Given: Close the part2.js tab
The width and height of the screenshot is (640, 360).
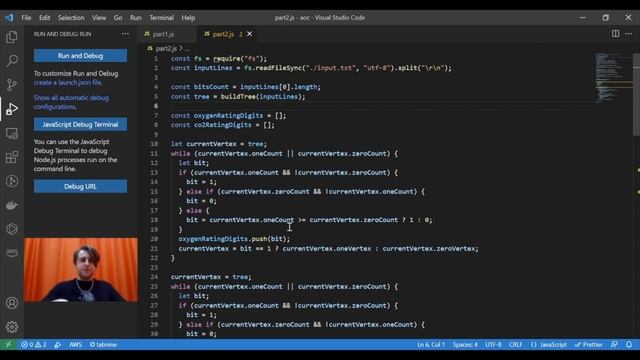Looking at the screenshot, I should [249, 34].
